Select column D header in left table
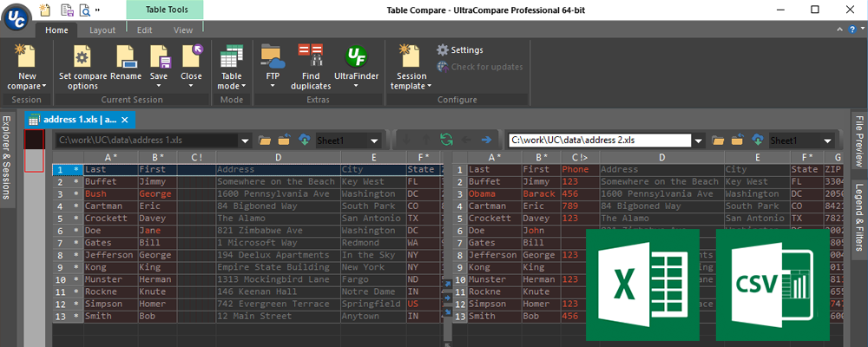Image resolution: width=868 pixels, height=347 pixels. [x=278, y=157]
